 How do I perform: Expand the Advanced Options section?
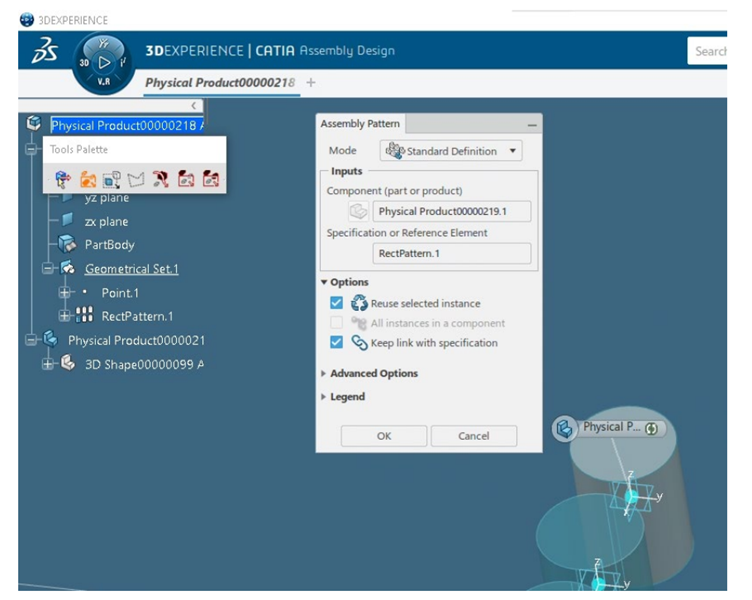[x=373, y=373]
